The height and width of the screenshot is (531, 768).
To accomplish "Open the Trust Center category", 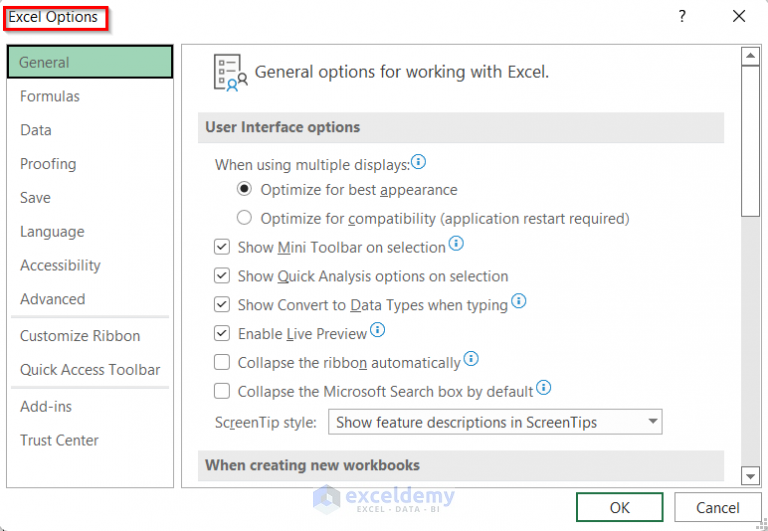I will coord(61,440).
